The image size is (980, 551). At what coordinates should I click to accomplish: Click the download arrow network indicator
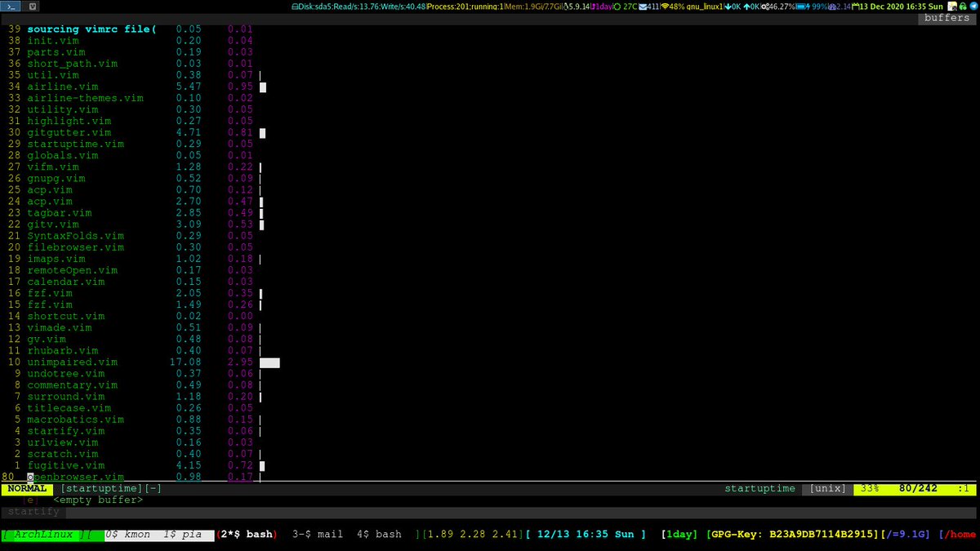728,7
